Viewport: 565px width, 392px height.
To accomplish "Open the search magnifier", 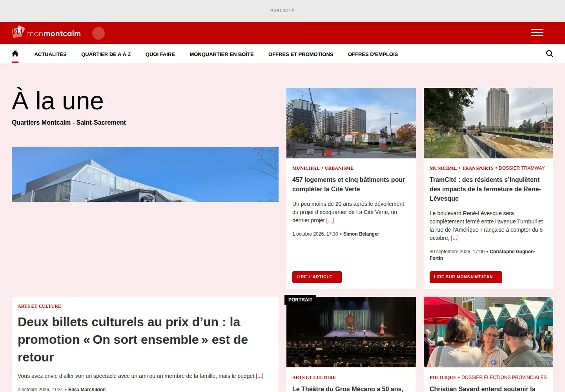I will [549, 54].
